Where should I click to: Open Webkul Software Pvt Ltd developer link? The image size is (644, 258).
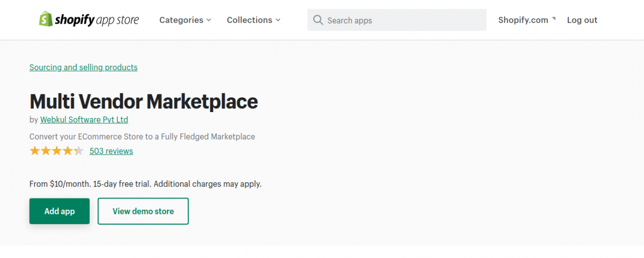(x=84, y=120)
